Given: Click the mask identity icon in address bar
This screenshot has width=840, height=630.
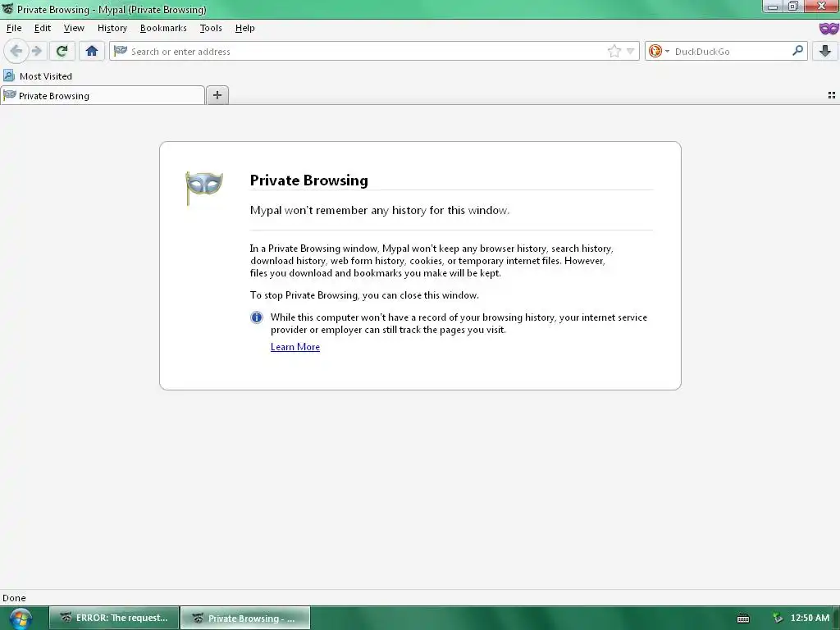Looking at the screenshot, I should click(121, 51).
